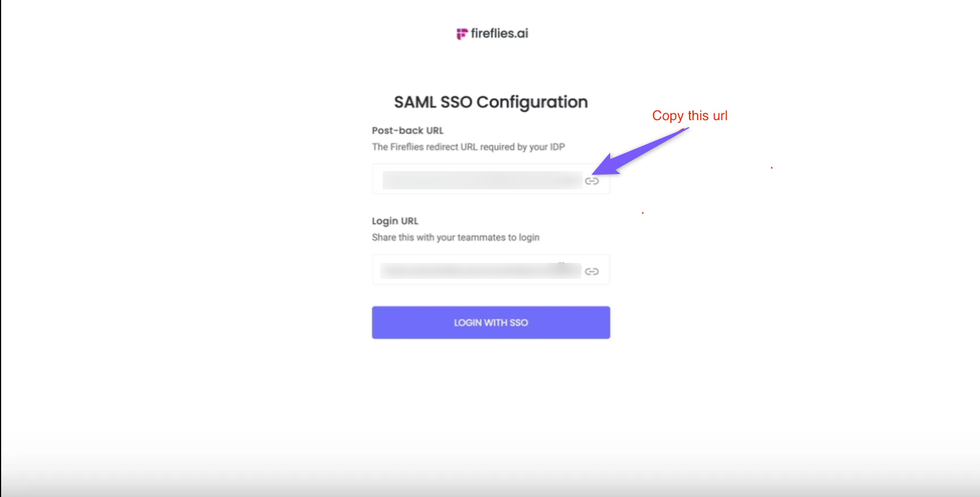
Task: Select the blurred Login URL value
Action: 480,271
